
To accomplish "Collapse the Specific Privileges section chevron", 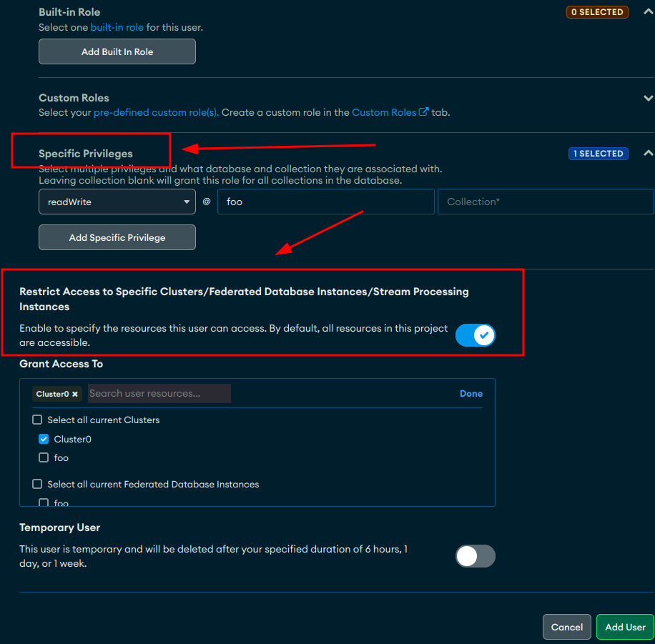I will pos(648,153).
